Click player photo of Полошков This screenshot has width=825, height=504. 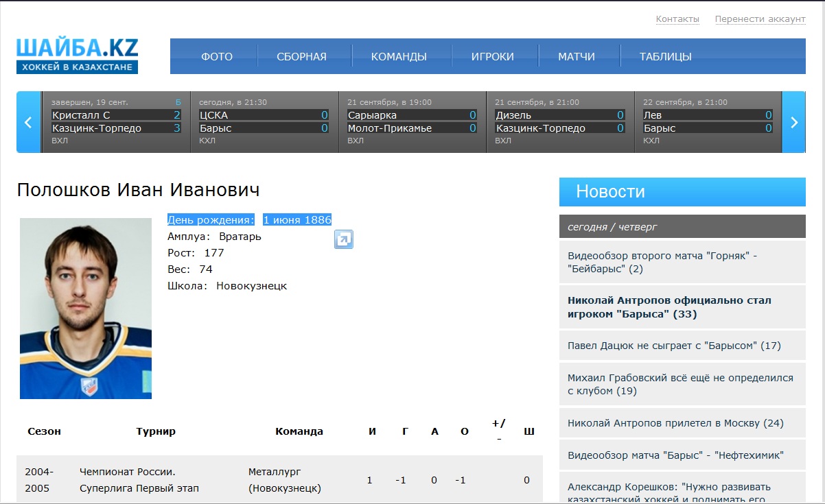point(86,308)
